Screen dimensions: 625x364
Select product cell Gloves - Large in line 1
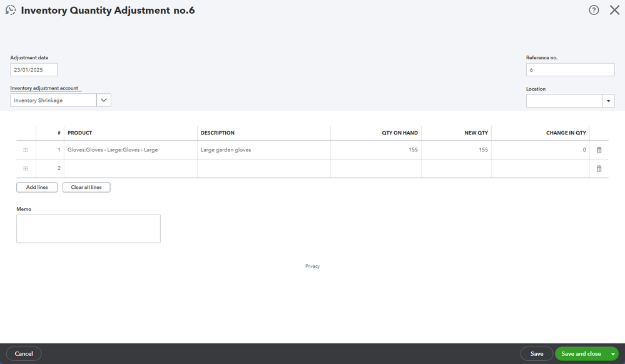(x=131, y=150)
